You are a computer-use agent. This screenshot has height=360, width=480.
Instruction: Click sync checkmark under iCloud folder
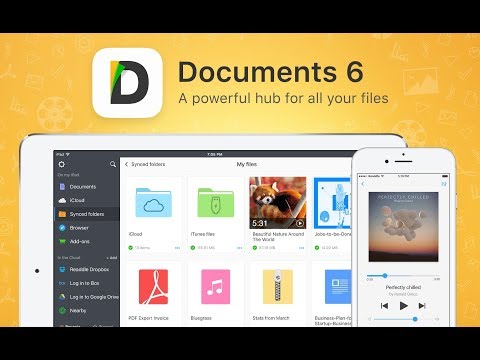click(x=131, y=248)
